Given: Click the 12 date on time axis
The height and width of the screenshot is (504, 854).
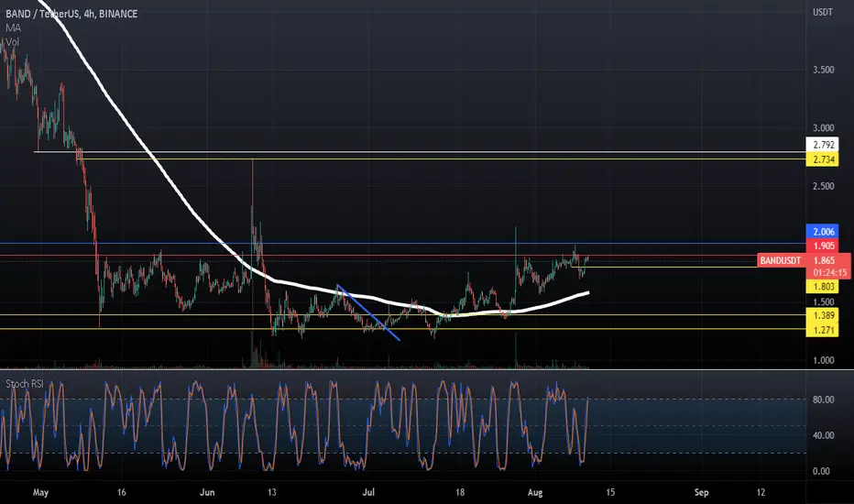Looking at the screenshot, I should click(761, 493).
